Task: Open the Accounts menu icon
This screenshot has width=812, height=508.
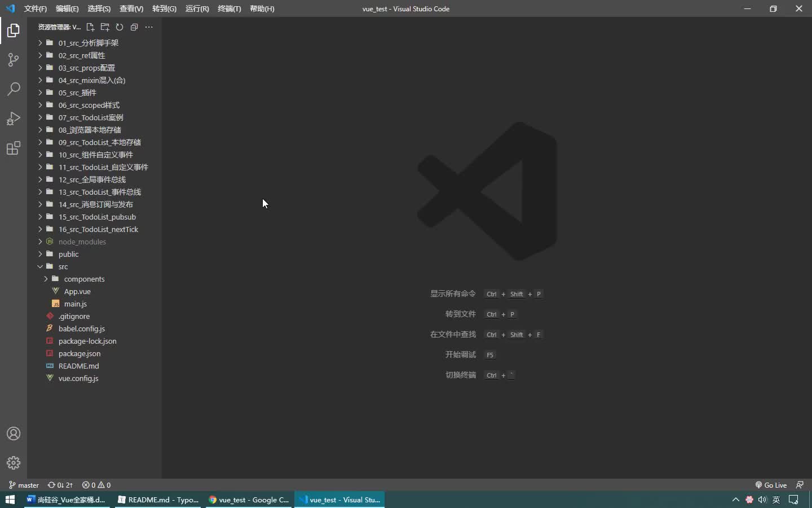Action: [14, 433]
